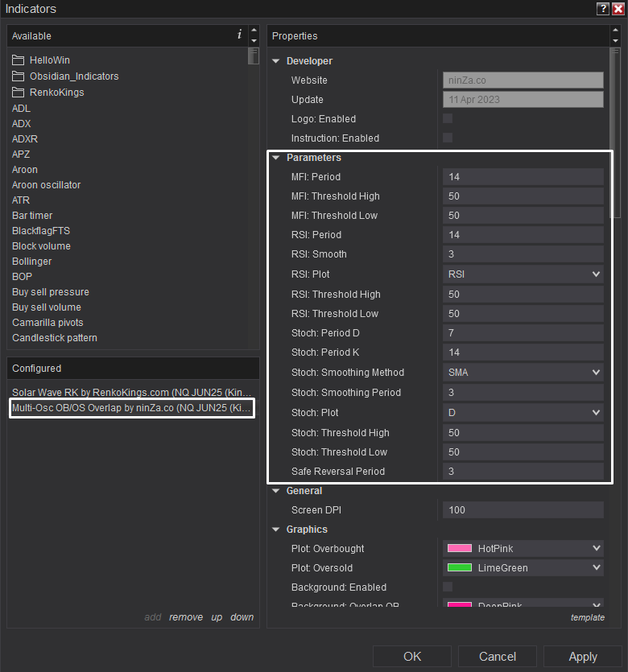The width and height of the screenshot is (628, 672).
Task: Collapse the Parameters section
Action: click(x=276, y=158)
